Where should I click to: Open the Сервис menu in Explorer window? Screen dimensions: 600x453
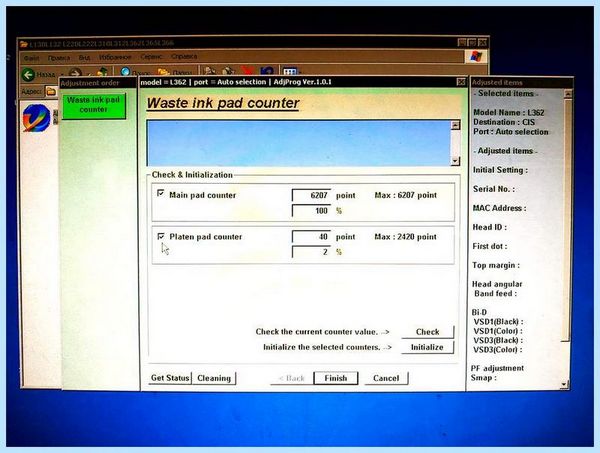coord(151,57)
